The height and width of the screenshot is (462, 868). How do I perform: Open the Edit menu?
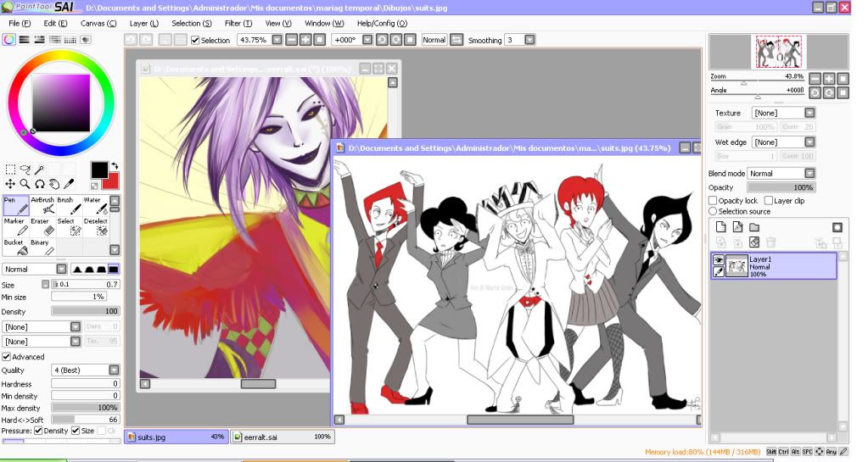55,23
